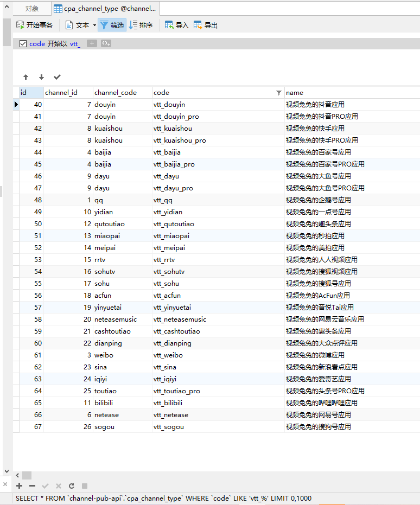Expand the Text (文本) dropdown arrow

(94, 25)
